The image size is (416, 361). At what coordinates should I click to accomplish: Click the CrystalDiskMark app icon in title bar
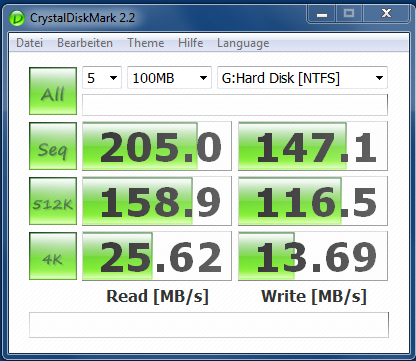17,18
